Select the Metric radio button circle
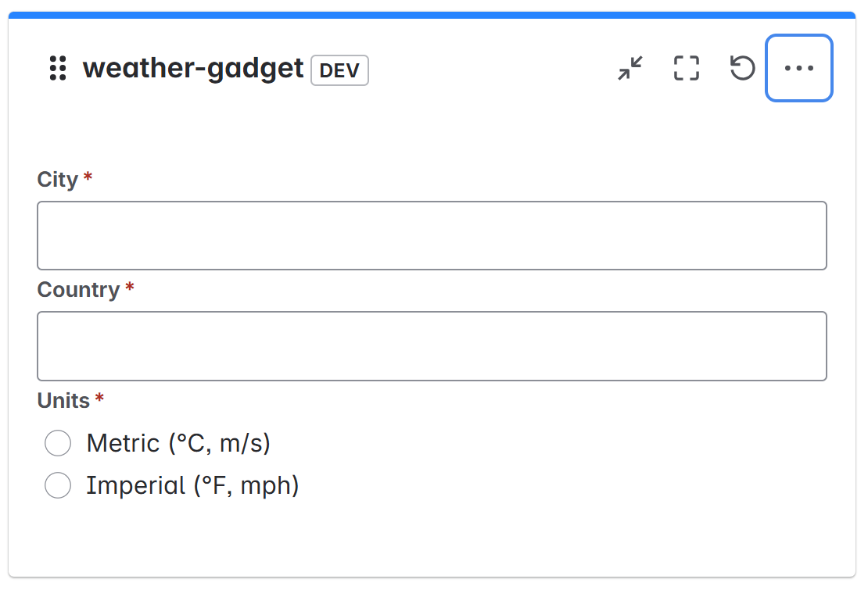 pyautogui.click(x=58, y=443)
